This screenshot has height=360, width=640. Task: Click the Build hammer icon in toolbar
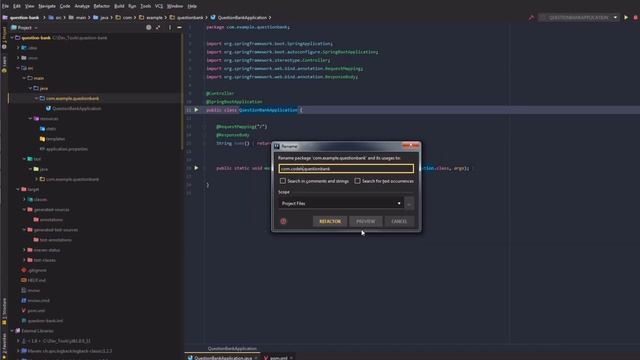tap(531, 18)
